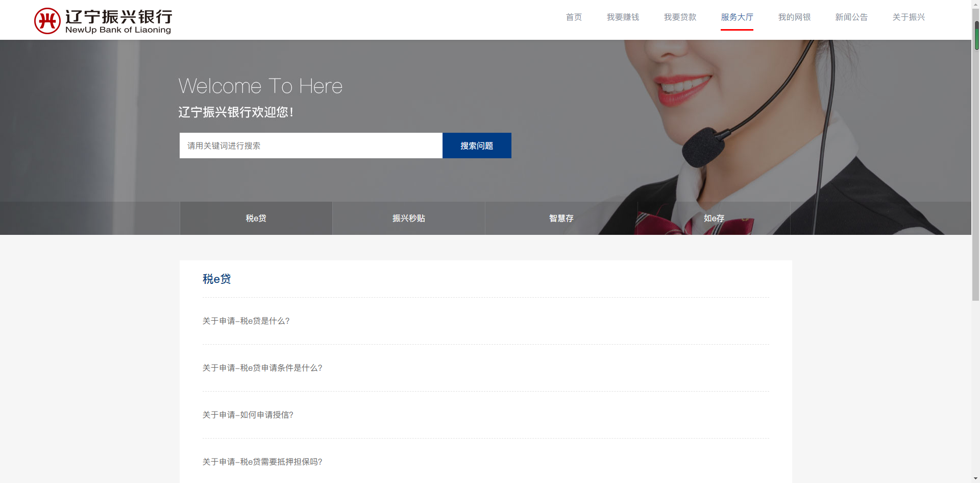Switch to the 振兴秒贴 tab
The width and height of the screenshot is (980, 483).
coord(409,218)
